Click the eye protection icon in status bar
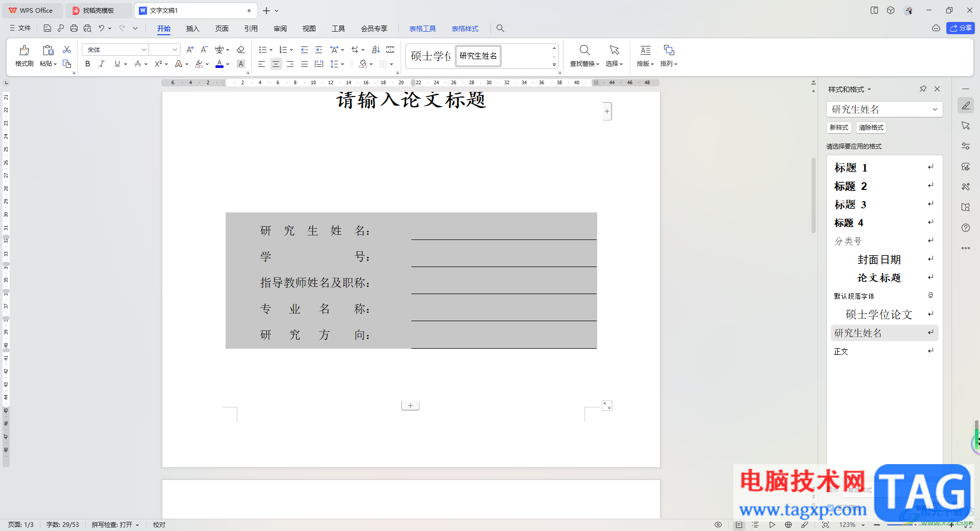980x531 pixels. coord(718,525)
